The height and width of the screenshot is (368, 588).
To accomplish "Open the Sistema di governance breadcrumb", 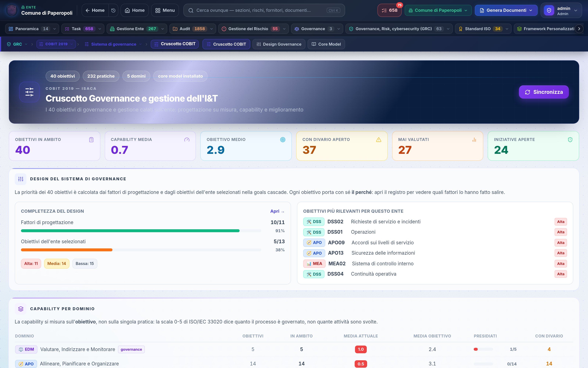I will 113,44.
